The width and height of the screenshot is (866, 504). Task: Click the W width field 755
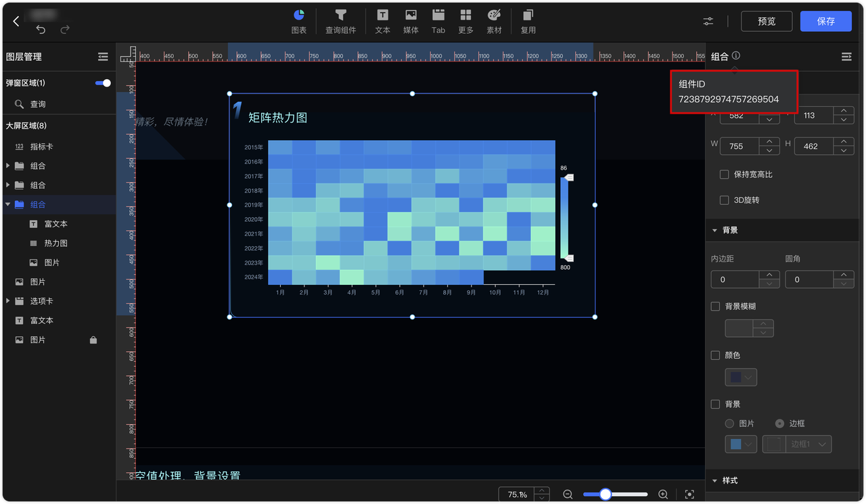pyautogui.click(x=740, y=146)
